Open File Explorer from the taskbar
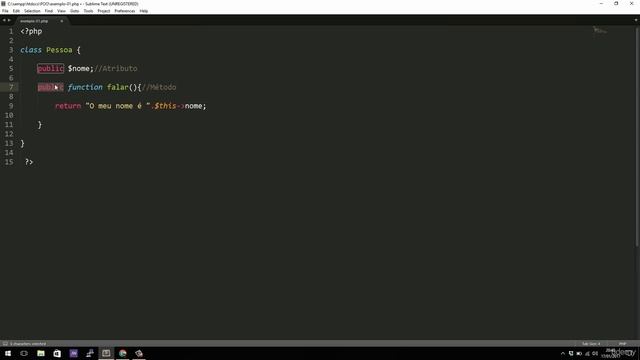Screen dimensions: 640x360 [41, 353]
